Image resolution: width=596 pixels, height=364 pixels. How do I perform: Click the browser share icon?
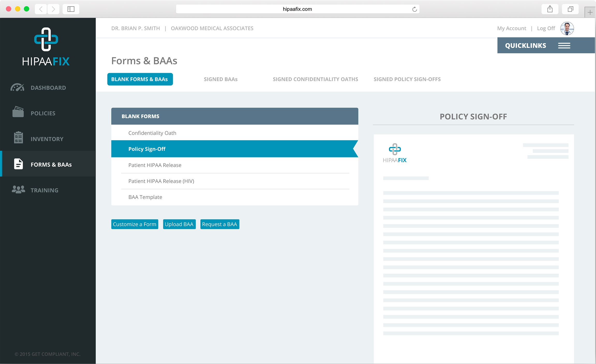pyautogui.click(x=550, y=9)
